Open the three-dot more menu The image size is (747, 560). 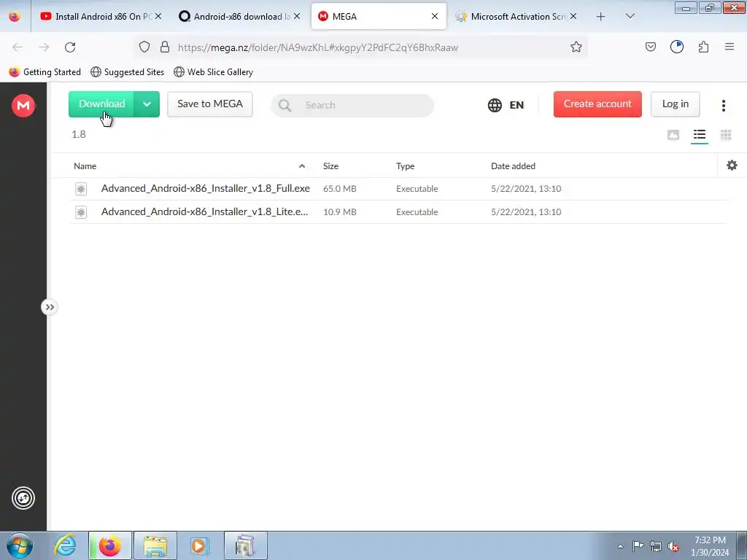point(723,105)
